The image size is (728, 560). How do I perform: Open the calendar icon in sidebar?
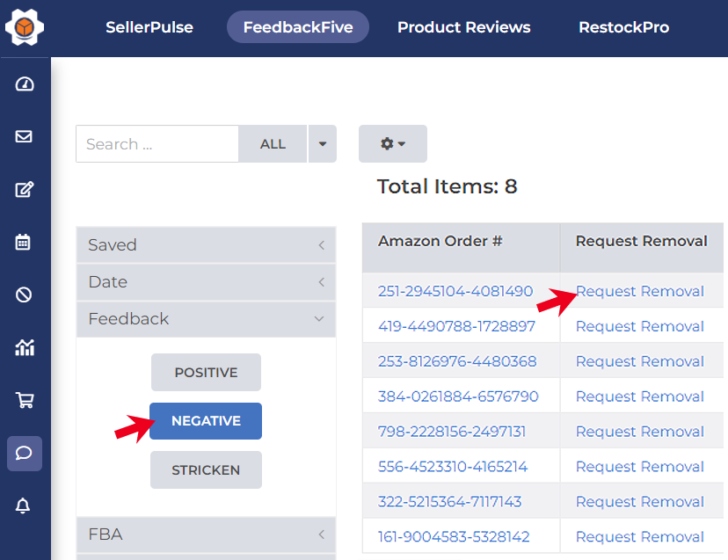(25, 242)
